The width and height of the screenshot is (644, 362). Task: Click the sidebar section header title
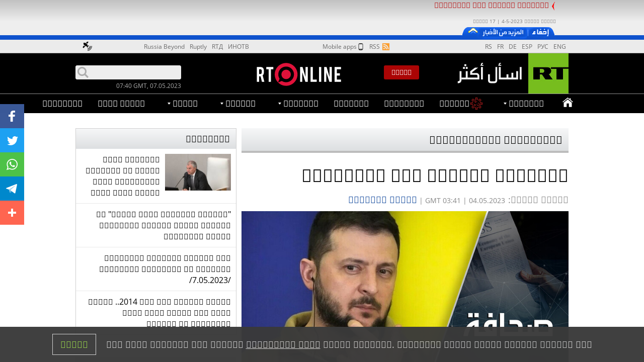tap(208, 139)
